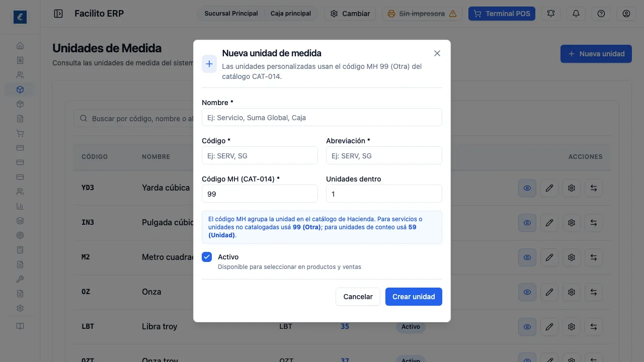Open the settings gear icon in the sidebar
This screenshot has width=644, height=362.
point(20,308)
